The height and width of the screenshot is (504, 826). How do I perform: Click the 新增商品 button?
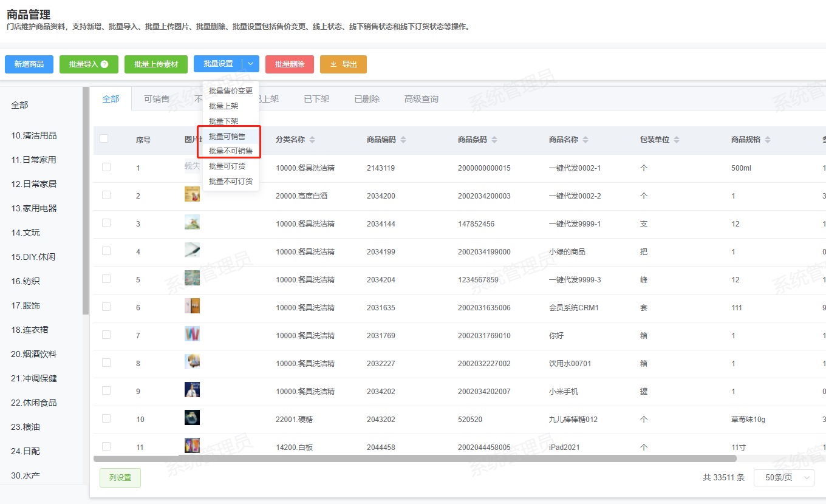29,64
